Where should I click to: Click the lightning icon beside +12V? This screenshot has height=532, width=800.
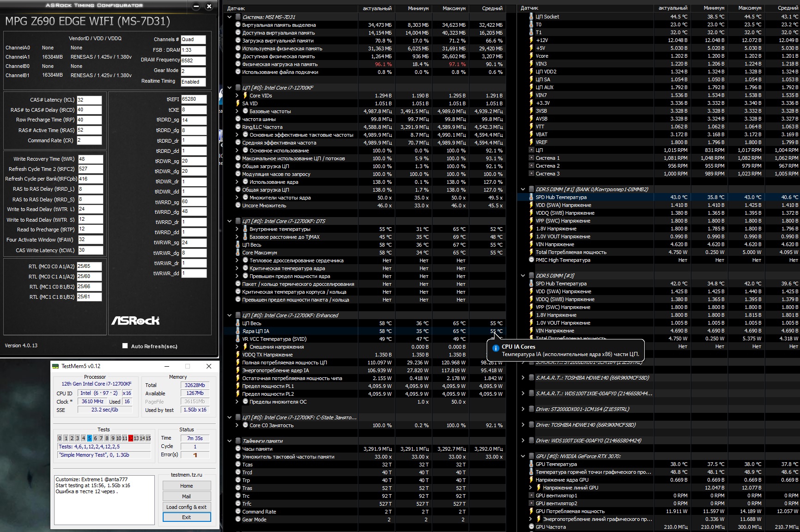pyautogui.click(x=531, y=40)
